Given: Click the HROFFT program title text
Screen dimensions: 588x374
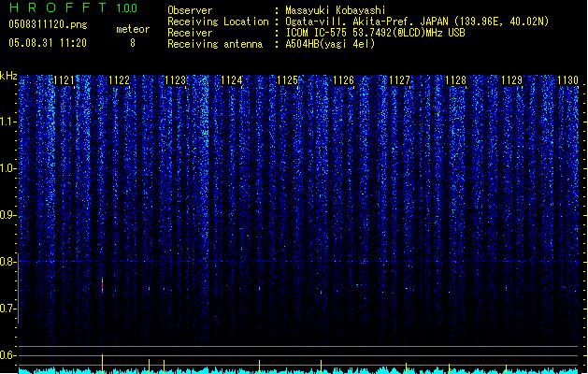Looking at the screenshot, I should click(58, 7).
